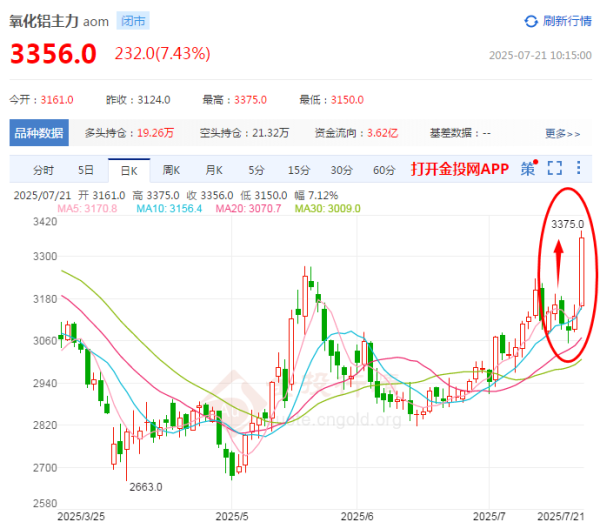Click the timestamp 2025-07-21 10:15:00
Image resolution: width=600 pixels, height=522 pixels.
[x=540, y=55]
